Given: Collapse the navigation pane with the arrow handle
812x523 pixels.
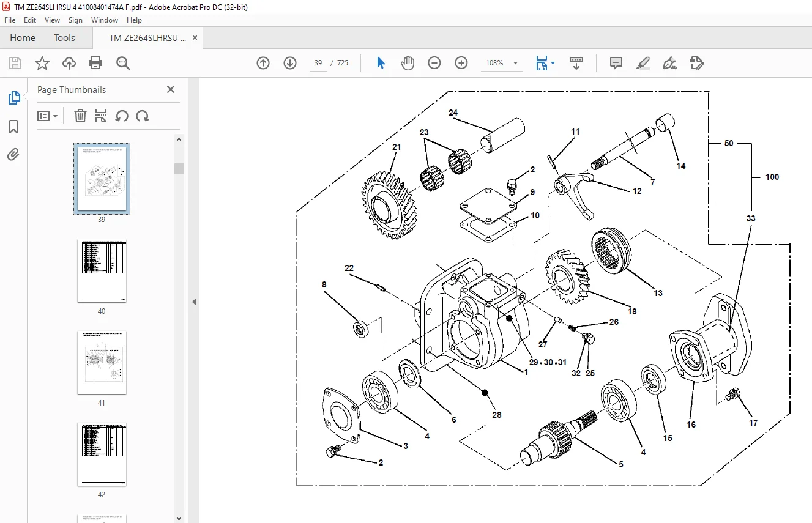Looking at the screenshot, I should [x=194, y=302].
